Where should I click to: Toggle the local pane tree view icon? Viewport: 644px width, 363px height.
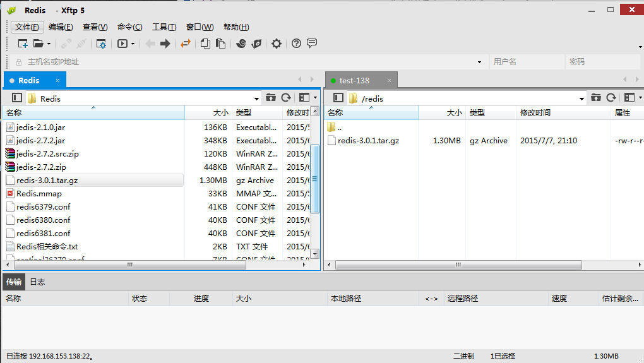tap(17, 98)
